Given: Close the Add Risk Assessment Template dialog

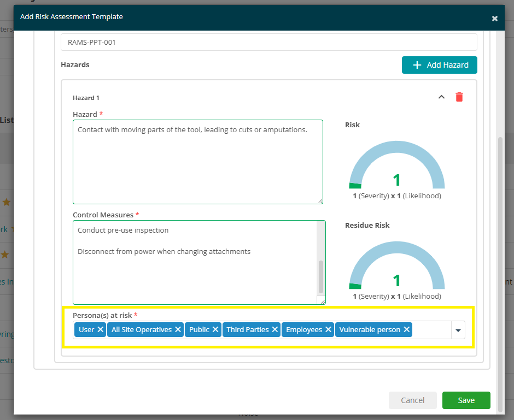Looking at the screenshot, I should (x=495, y=19).
